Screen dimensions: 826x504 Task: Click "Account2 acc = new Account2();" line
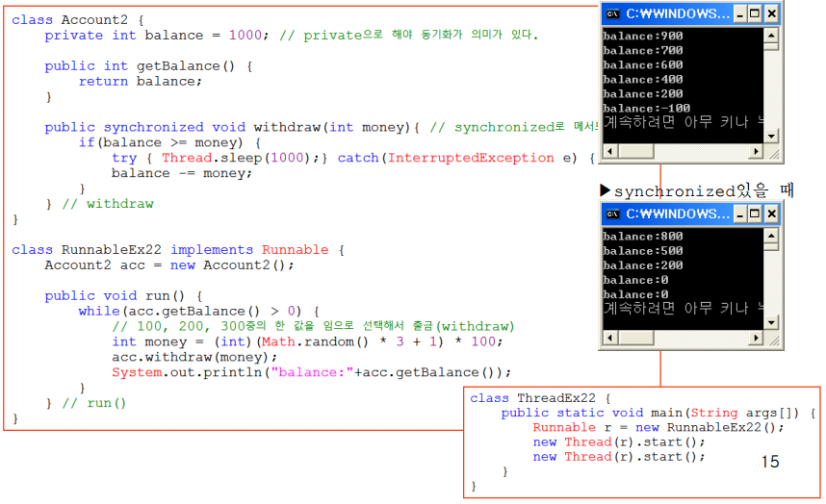coord(169,265)
